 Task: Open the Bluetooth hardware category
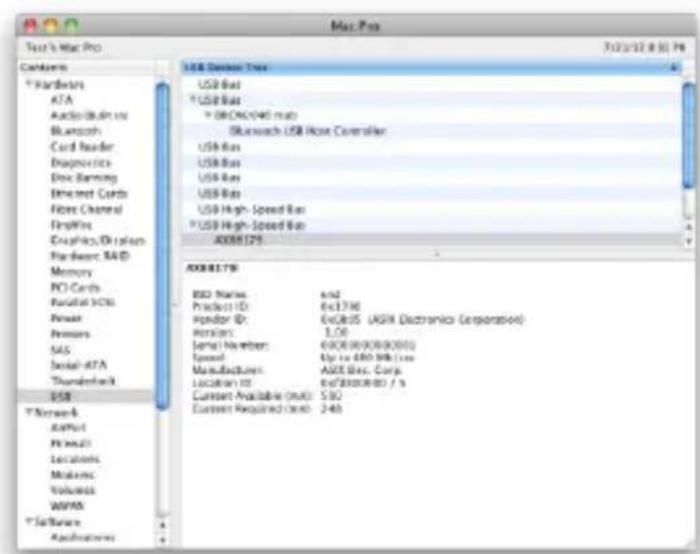76,131
